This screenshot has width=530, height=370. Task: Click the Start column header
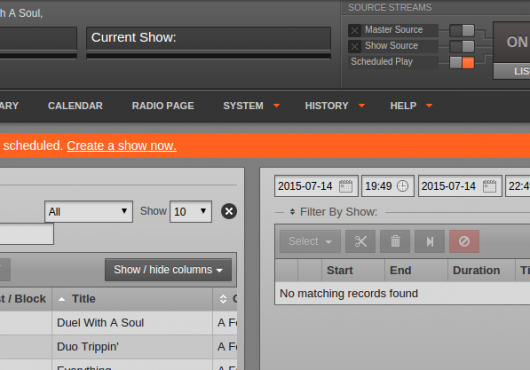click(353, 270)
